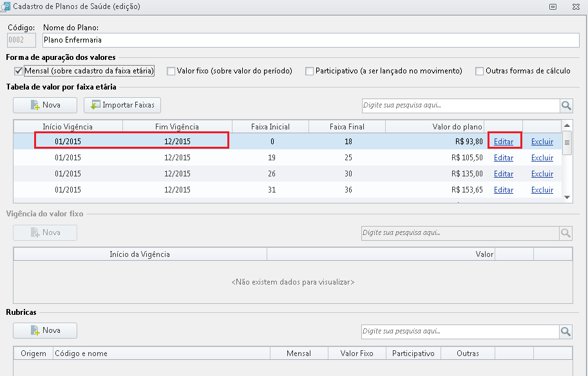Select Faixa Inicial cell showing 26

(272, 174)
